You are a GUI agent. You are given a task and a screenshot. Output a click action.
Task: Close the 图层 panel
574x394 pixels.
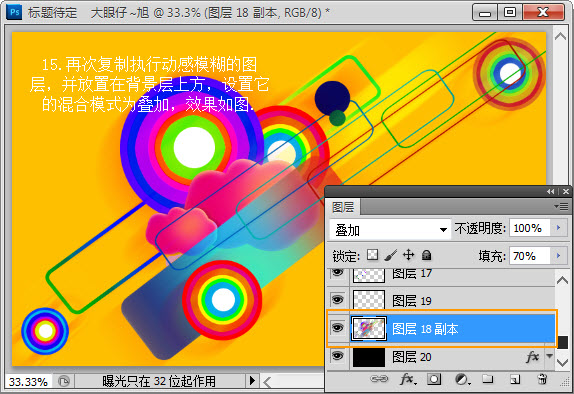click(566, 192)
